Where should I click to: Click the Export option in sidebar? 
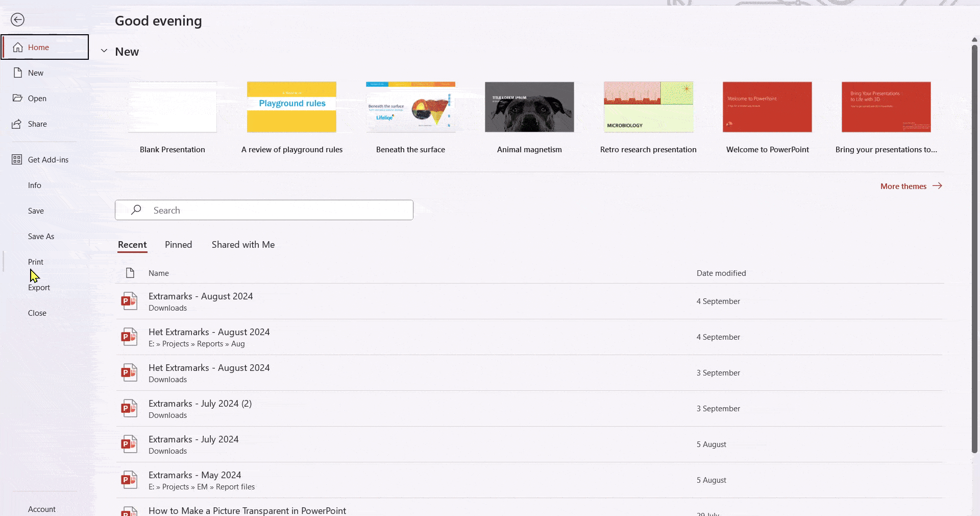click(38, 287)
